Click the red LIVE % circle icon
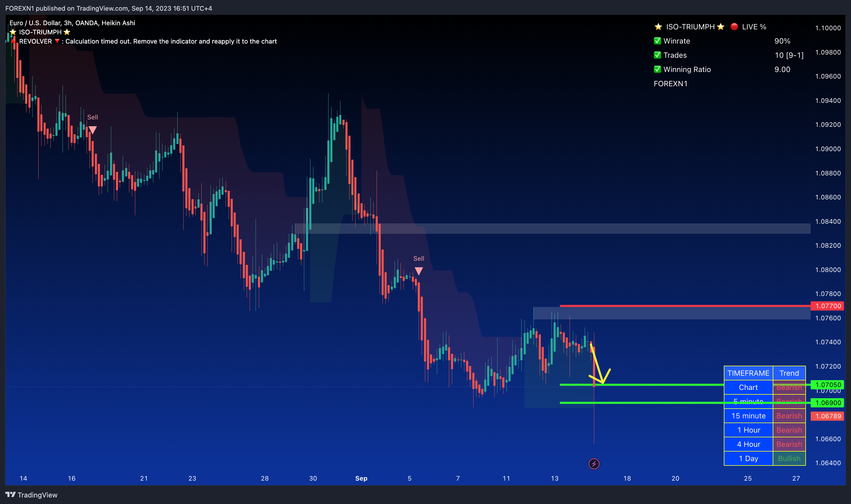 (734, 26)
